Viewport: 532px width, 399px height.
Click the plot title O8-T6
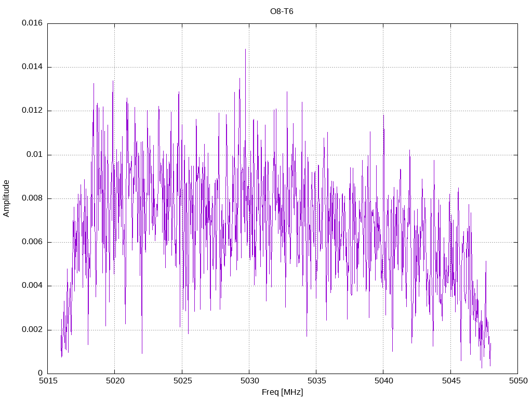[282, 11]
